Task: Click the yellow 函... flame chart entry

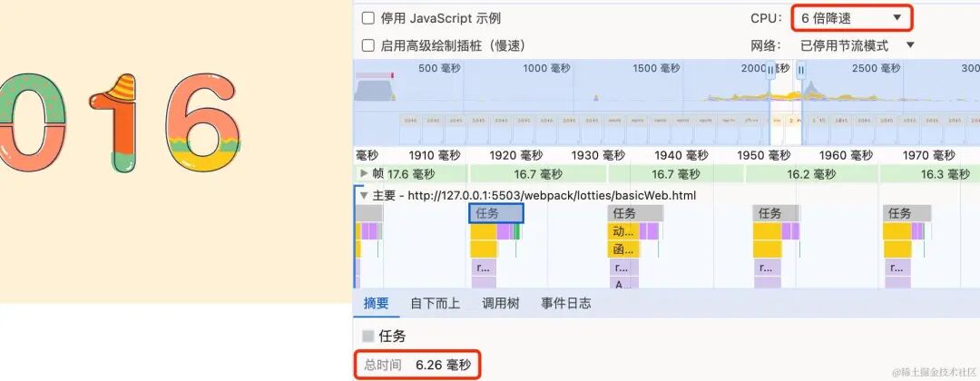Action: point(623,249)
